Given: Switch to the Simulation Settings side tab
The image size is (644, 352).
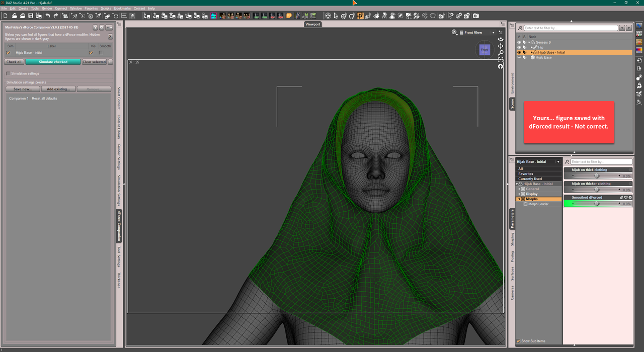Looking at the screenshot, I should point(119,191).
